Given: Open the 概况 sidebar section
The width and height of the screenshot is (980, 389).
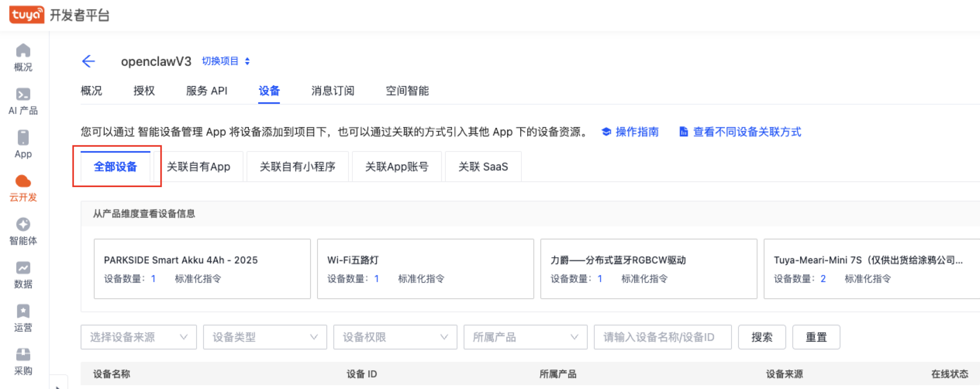Looking at the screenshot, I should click(23, 56).
